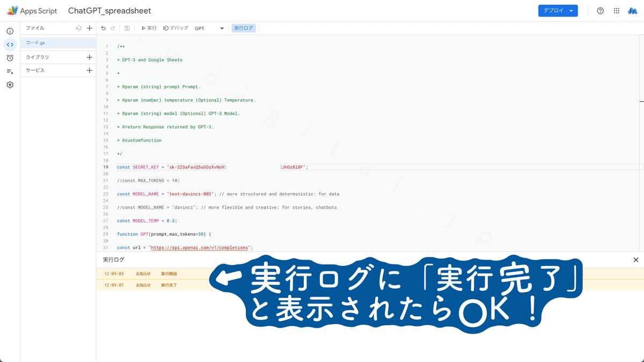Image resolution: width=644 pixels, height=362 pixels.
Task: Open the デプロイ deploy dropdown button
Action: pos(558,11)
